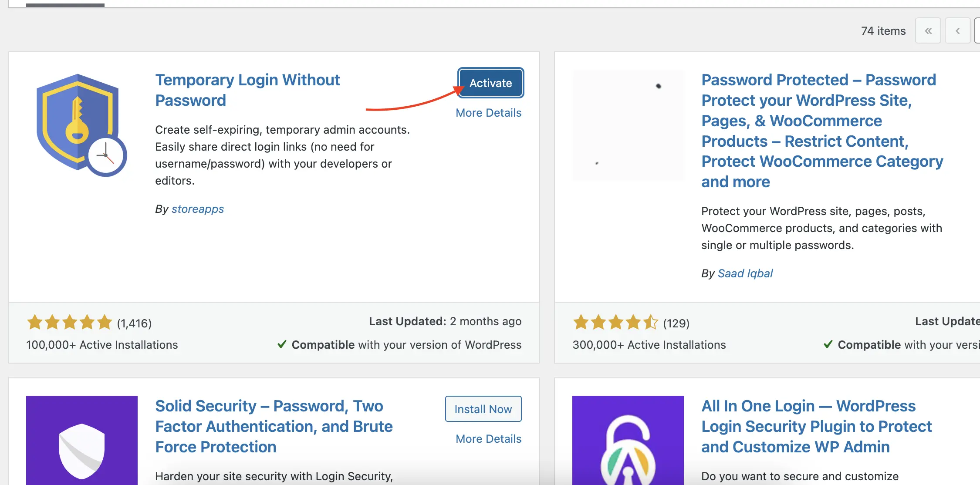Open More Details for Temporary Login plugin
The image size is (980, 485).
[x=488, y=112]
